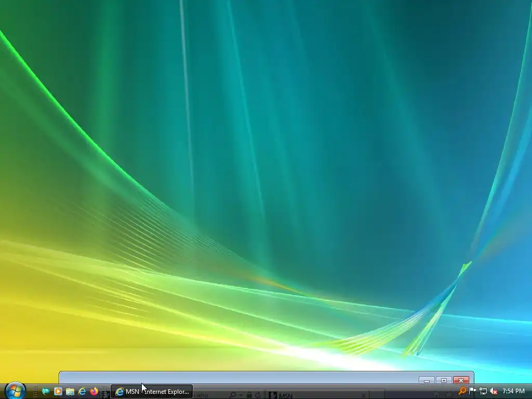
Task: Open the clock showing 7:54 PM
Action: (513, 391)
